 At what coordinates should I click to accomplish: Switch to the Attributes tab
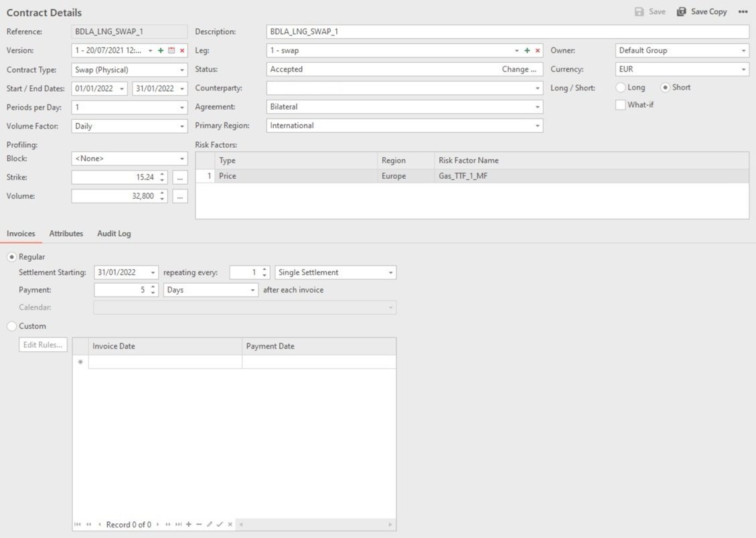pyautogui.click(x=66, y=234)
